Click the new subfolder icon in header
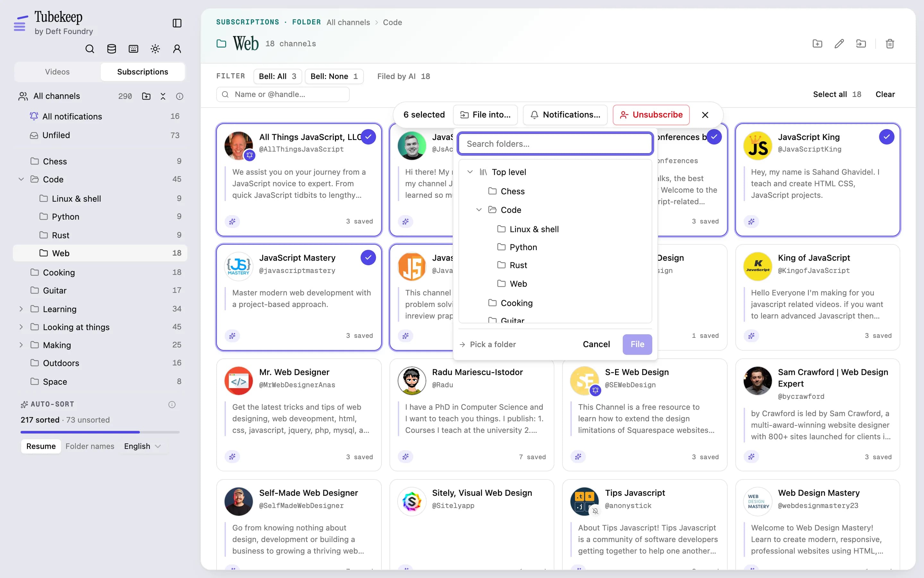Image resolution: width=924 pixels, height=578 pixels. (x=817, y=44)
